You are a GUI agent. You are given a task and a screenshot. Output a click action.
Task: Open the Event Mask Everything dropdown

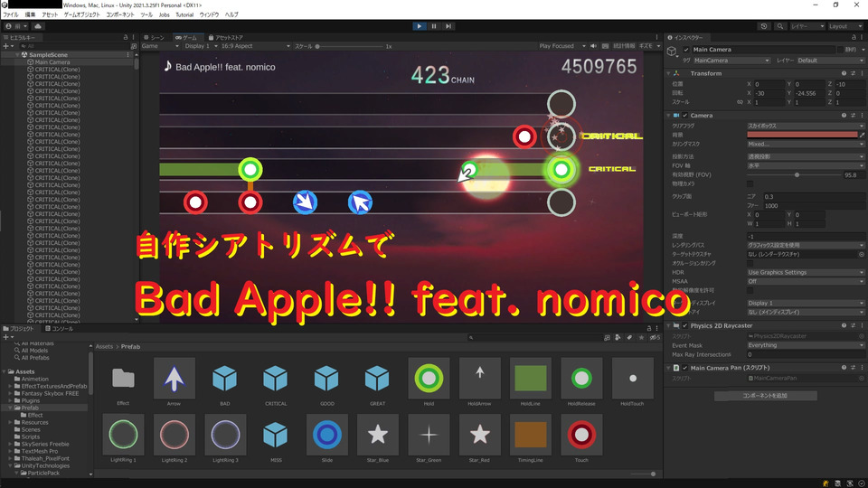pyautogui.click(x=806, y=345)
